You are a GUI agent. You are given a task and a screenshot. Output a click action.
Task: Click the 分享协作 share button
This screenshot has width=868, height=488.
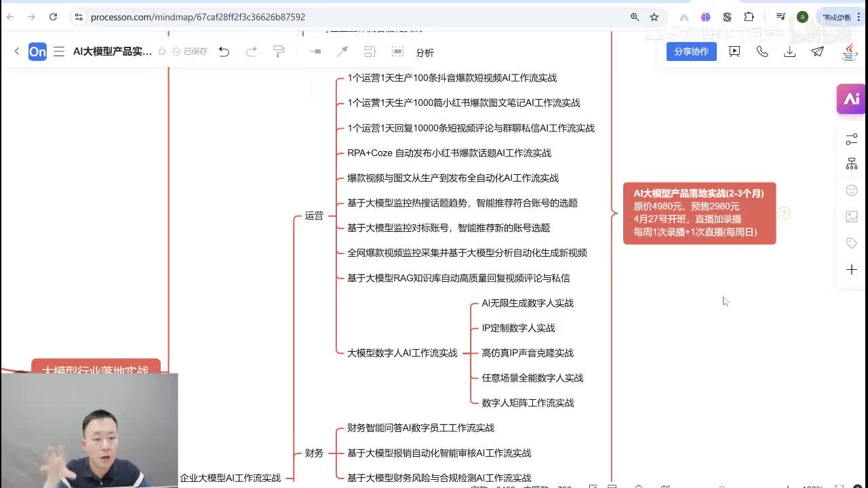coord(691,52)
